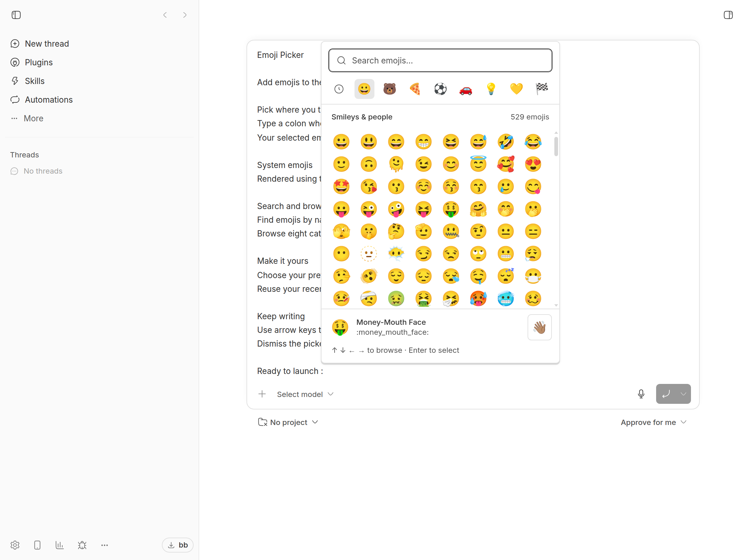Image resolution: width=747 pixels, height=560 pixels.
Task: Open the checkered flag category
Action: [542, 89]
